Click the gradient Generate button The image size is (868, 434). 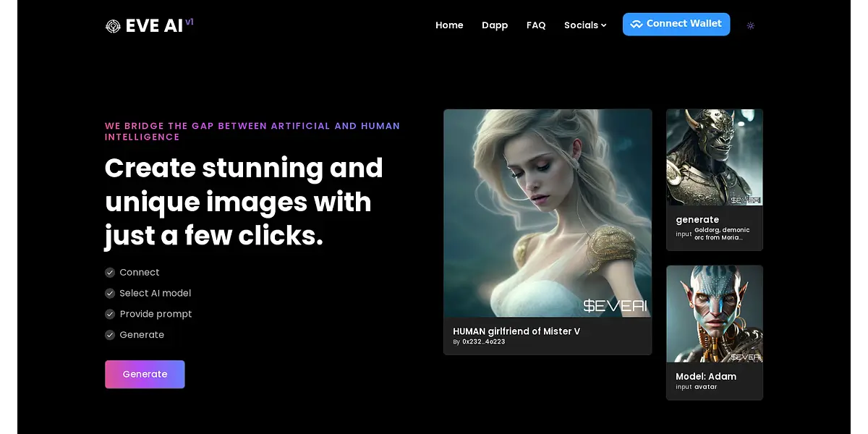(145, 374)
